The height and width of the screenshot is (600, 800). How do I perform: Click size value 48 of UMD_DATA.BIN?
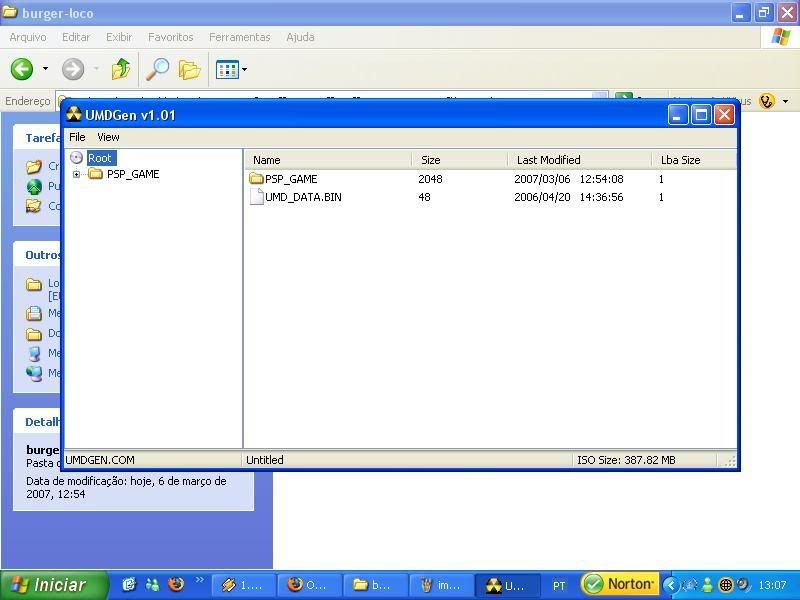424,197
